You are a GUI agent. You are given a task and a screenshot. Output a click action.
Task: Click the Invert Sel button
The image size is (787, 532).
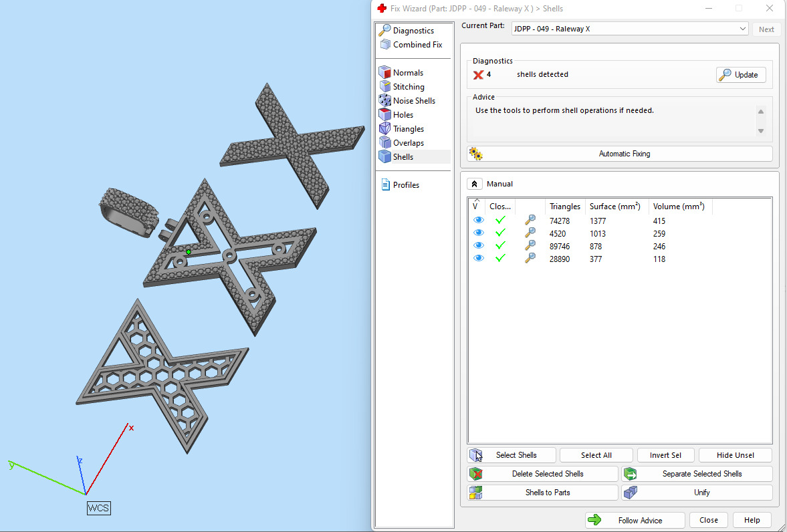click(665, 455)
